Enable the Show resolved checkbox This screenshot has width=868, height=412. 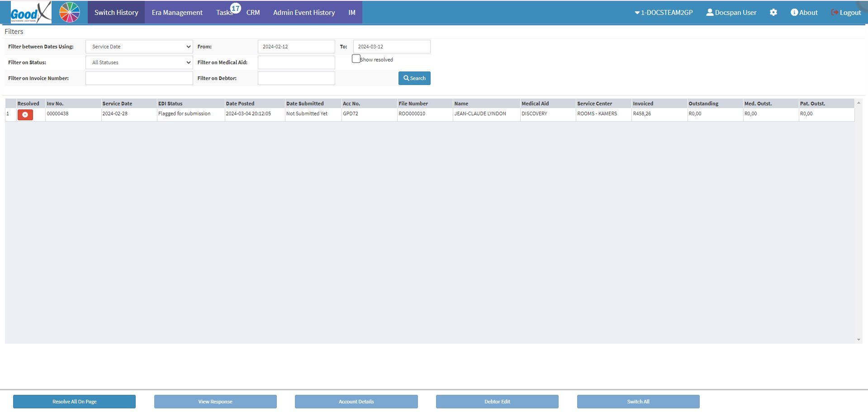[356, 59]
